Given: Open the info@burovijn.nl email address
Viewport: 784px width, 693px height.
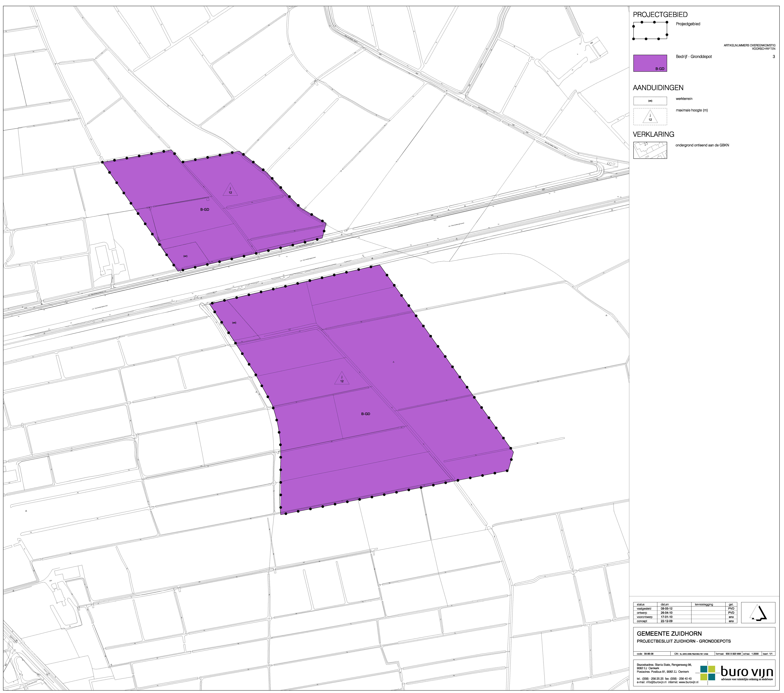Looking at the screenshot, I should click(x=656, y=682).
